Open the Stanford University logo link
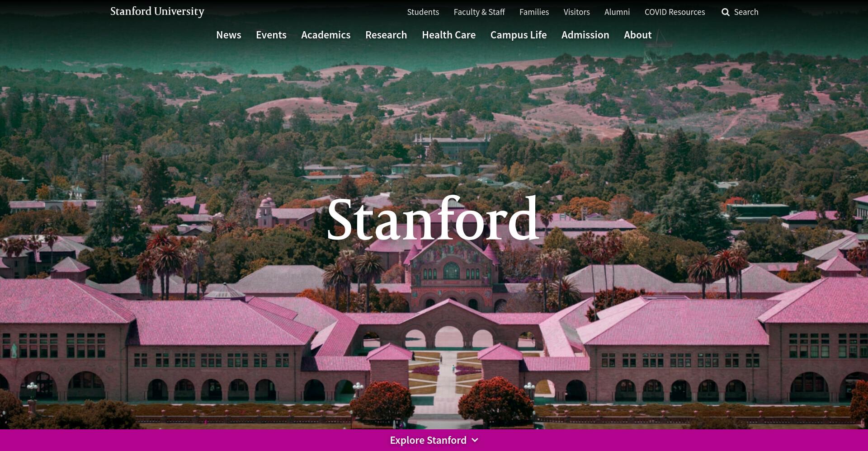 click(x=157, y=11)
